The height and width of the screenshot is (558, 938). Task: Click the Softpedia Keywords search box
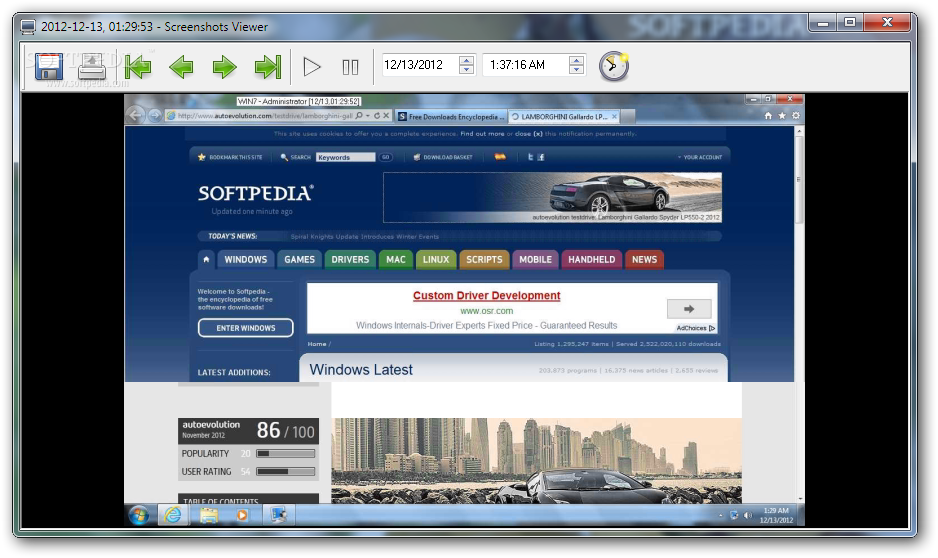(x=345, y=157)
